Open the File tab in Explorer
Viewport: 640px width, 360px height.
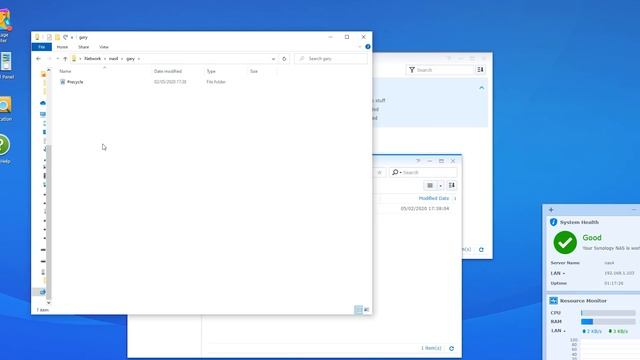pyautogui.click(x=42, y=47)
